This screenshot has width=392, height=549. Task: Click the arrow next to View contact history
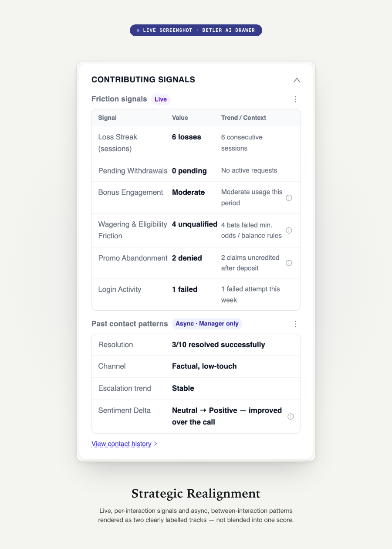(x=155, y=444)
